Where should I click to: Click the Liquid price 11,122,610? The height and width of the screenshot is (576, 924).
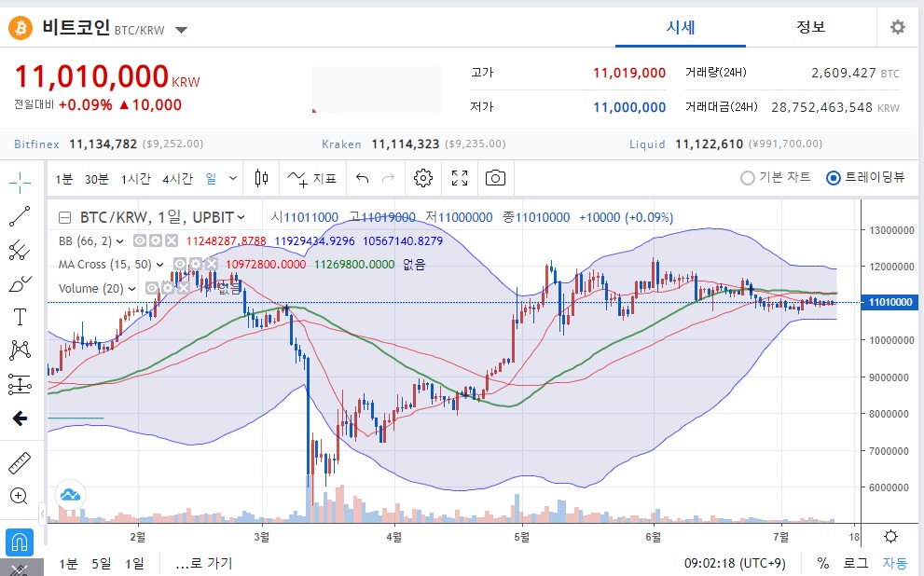[x=709, y=144]
